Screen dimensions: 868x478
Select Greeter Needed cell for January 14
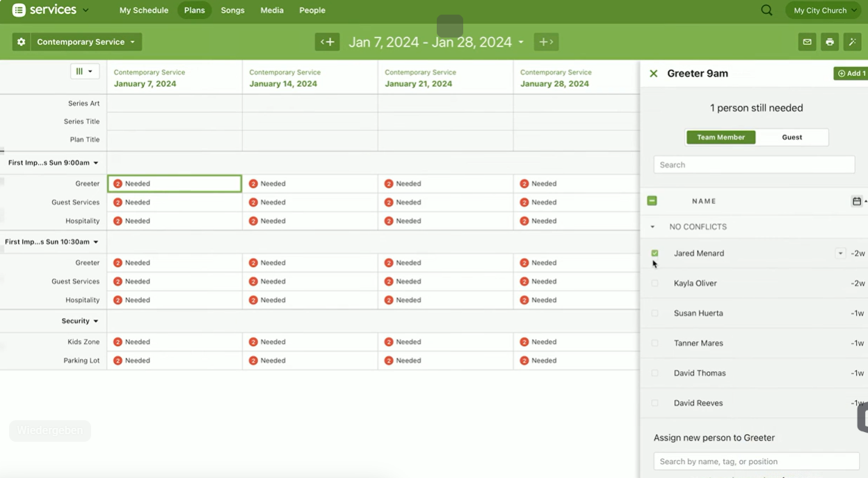[x=310, y=184]
